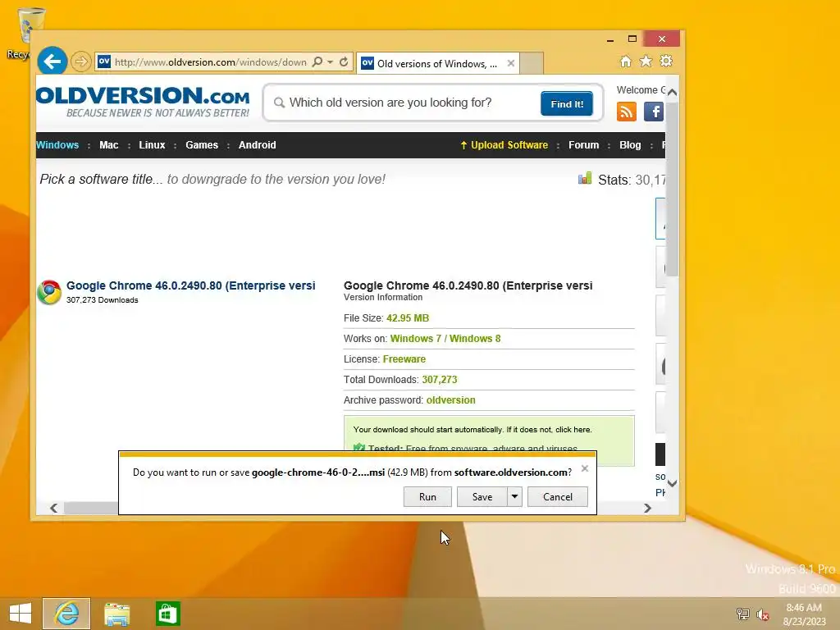Click the OV site favicon in the address bar

click(104, 62)
